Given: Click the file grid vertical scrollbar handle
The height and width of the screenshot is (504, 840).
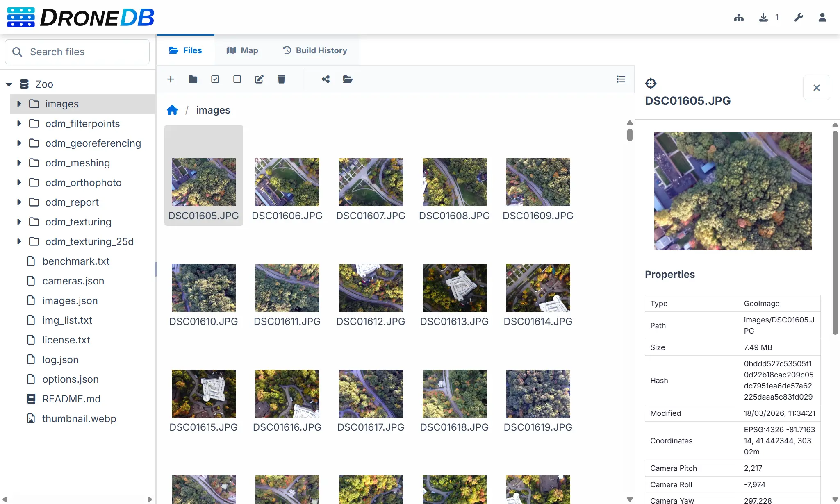Looking at the screenshot, I should pyautogui.click(x=630, y=135).
